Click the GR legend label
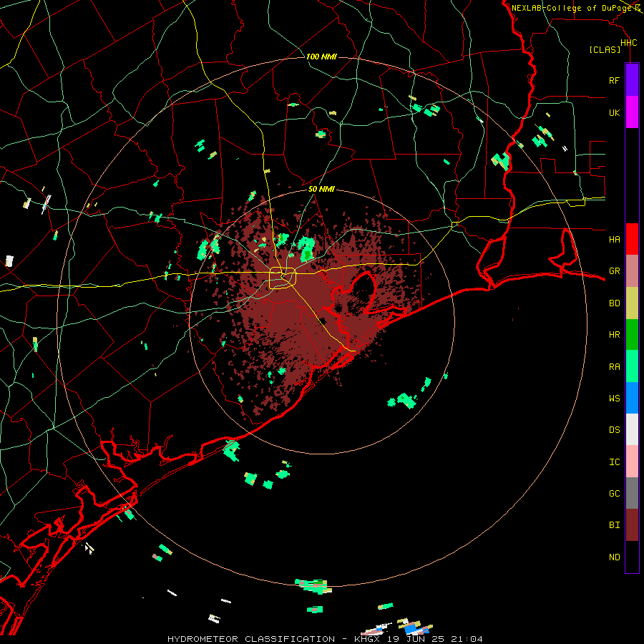Viewport: 644px width, 644px height. pos(614,271)
